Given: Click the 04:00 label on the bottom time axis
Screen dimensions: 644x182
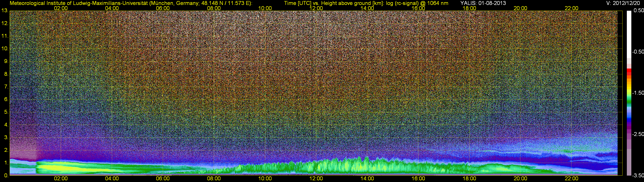Looking at the screenshot, I should 112,179.
